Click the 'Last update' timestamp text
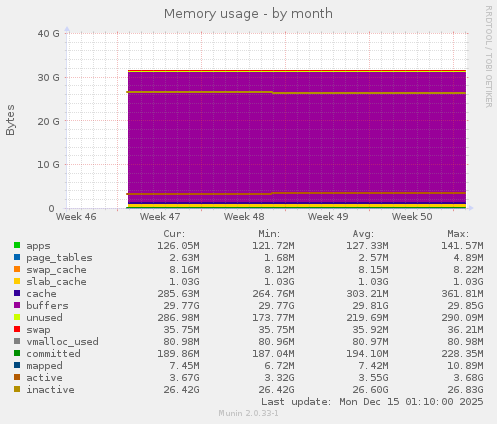Image resolution: width=497 pixels, height=424 pixels. point(372,402)
